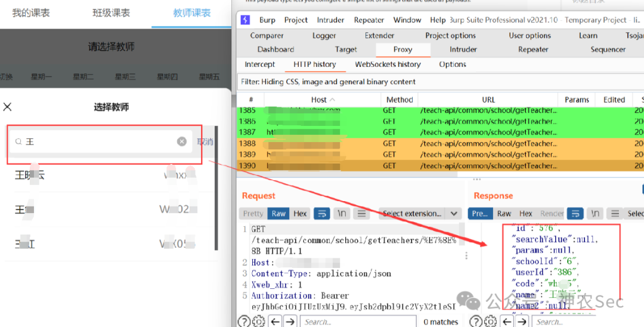Switch to the User options tab
The image size is (644, 327).
click(x=530, y=36)
